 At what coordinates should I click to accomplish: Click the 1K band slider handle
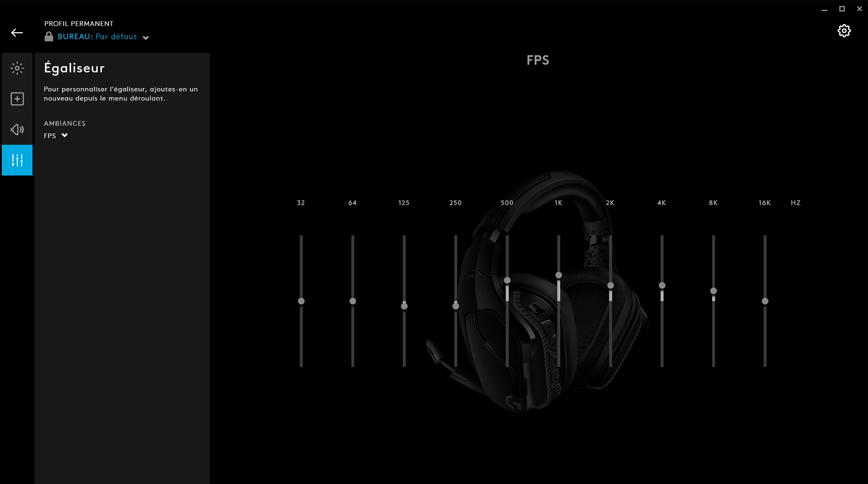click(559, 275)
